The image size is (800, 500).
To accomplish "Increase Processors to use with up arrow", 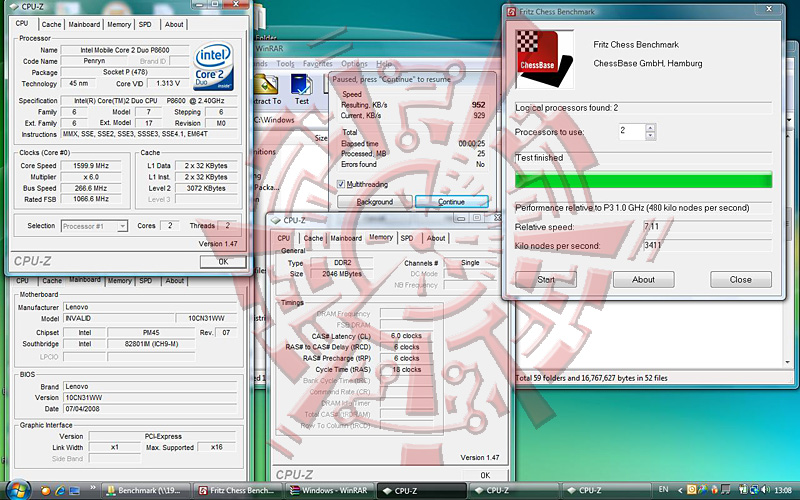I will pos(650,128).
